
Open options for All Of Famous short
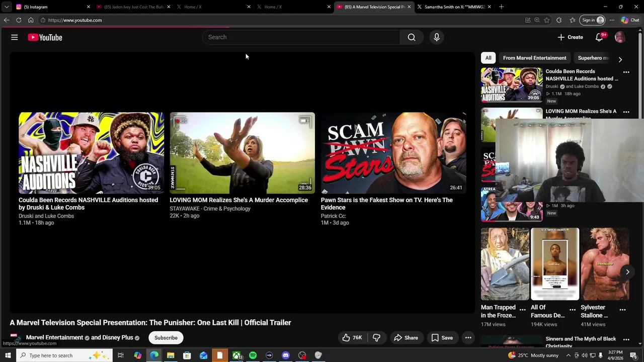click(x=572, y=310)
